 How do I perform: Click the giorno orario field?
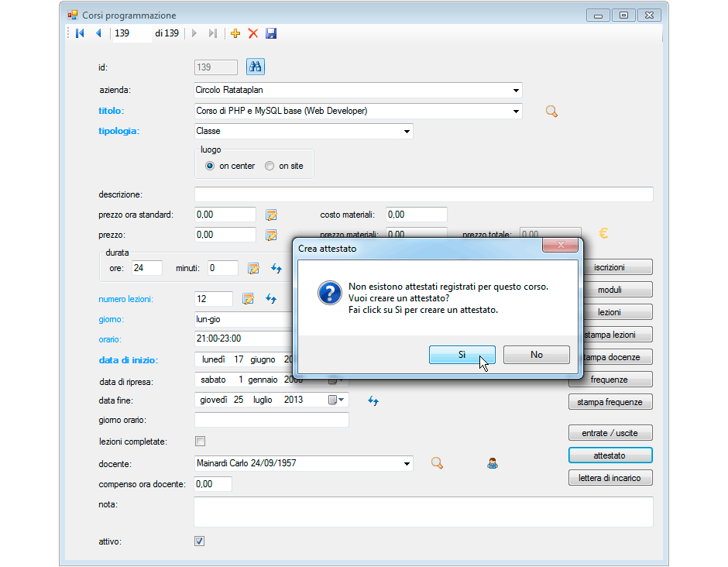click(x=272, y=420)
